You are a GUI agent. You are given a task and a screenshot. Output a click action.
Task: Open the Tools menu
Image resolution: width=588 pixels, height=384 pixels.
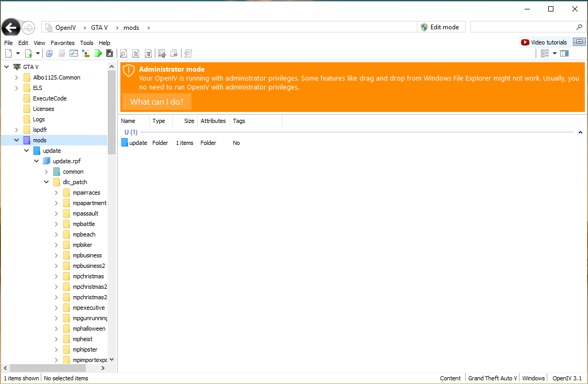pos(87,43)
